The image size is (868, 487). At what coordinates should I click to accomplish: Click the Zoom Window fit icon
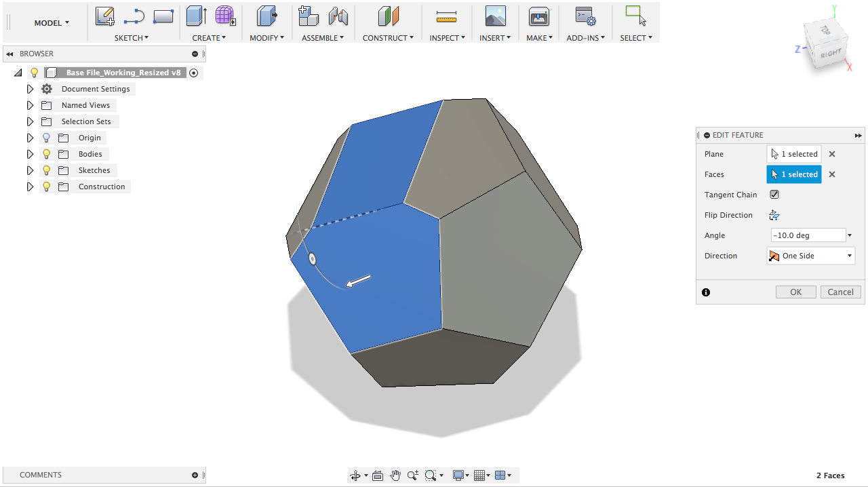tap(430, 475)
